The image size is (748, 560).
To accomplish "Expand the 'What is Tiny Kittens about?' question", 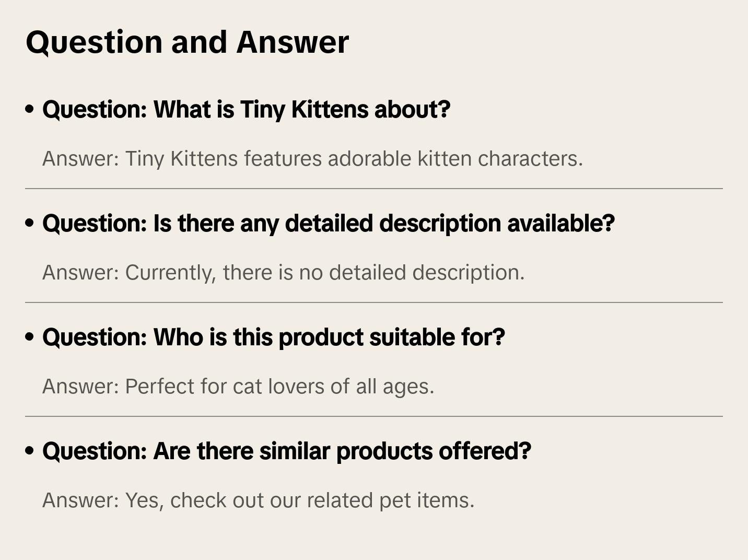I will pyautogui.click(x=246, y=110).
